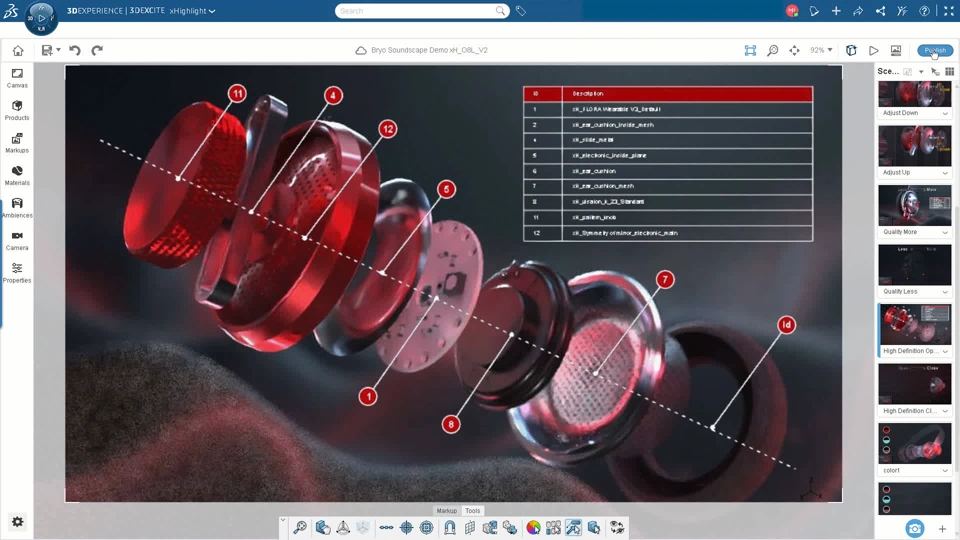Open the 92% zoom level dropdown

[x=821, y=50]
